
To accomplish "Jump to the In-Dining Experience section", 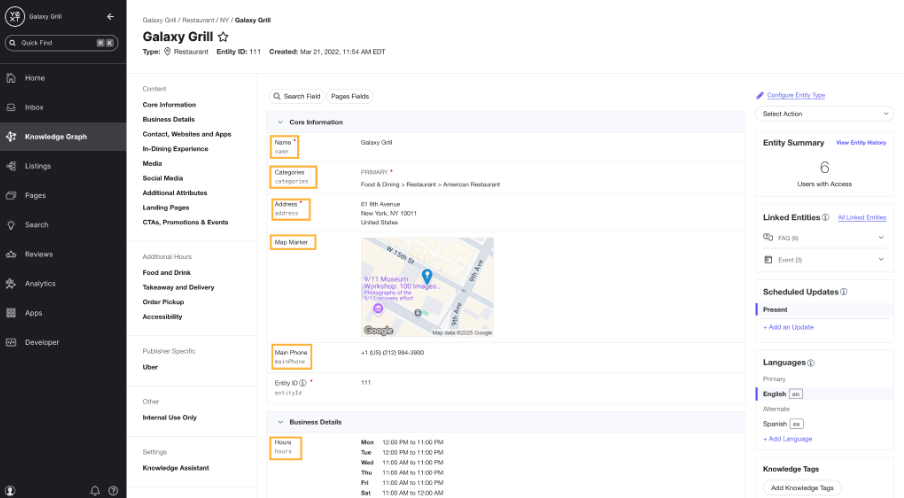I will (x=175, y=149).
